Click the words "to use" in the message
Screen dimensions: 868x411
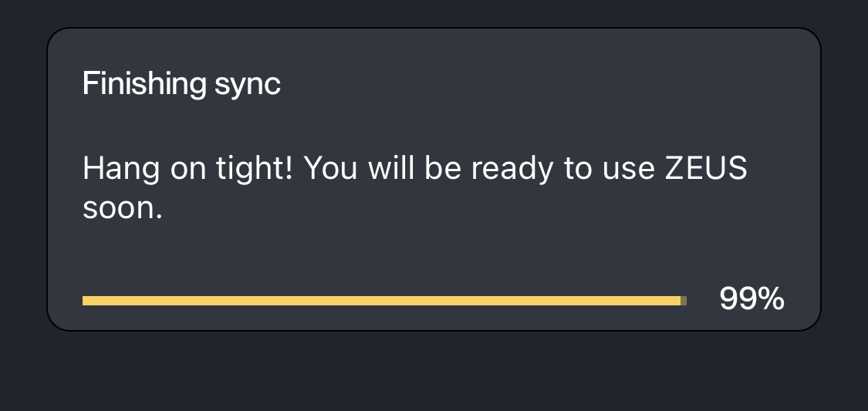point(609,170)
